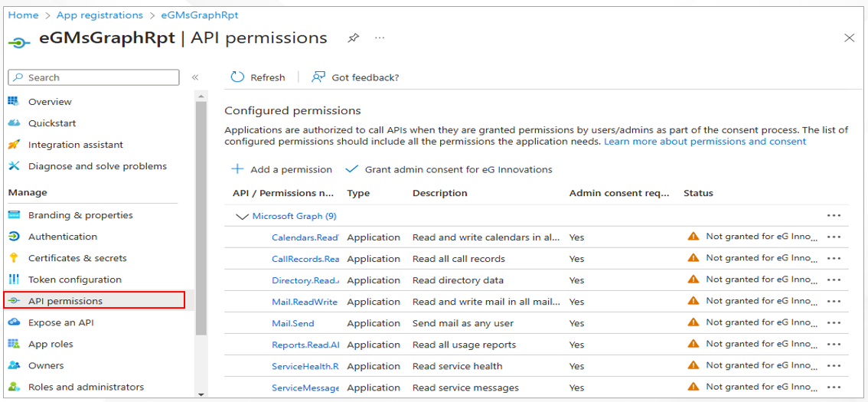Click the Owners people icon
The width and height of the screenshot is (868, 402).
14,365
